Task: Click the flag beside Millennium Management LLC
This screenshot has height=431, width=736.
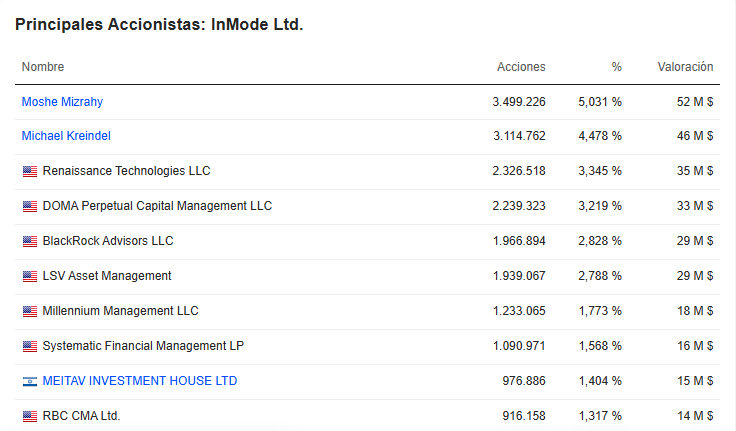Action: coord(29,311)
